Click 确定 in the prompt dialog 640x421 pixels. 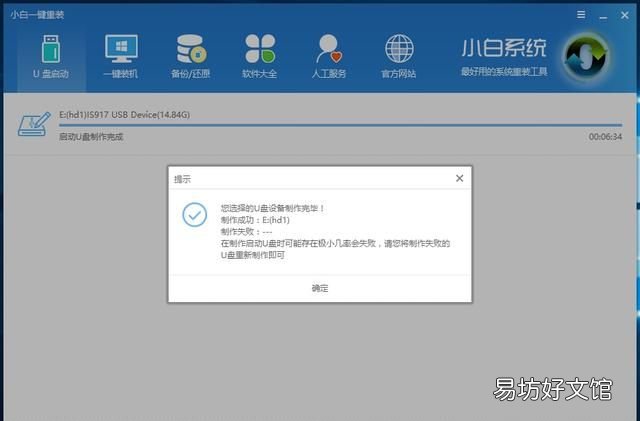[320, 288]
